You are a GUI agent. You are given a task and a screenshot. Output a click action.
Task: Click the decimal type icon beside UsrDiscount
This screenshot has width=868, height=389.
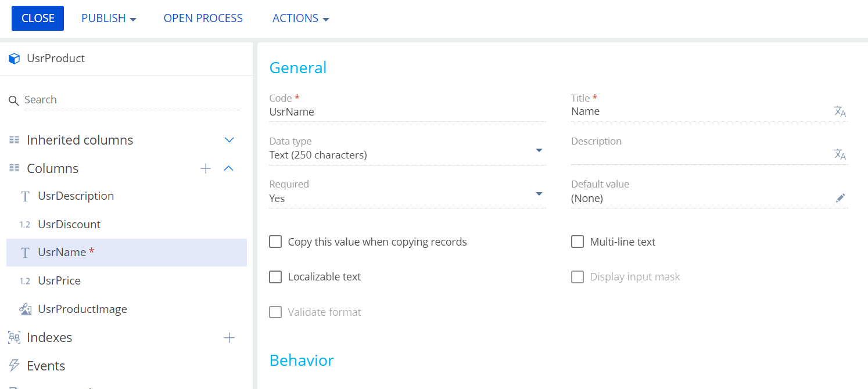[24, 225]
